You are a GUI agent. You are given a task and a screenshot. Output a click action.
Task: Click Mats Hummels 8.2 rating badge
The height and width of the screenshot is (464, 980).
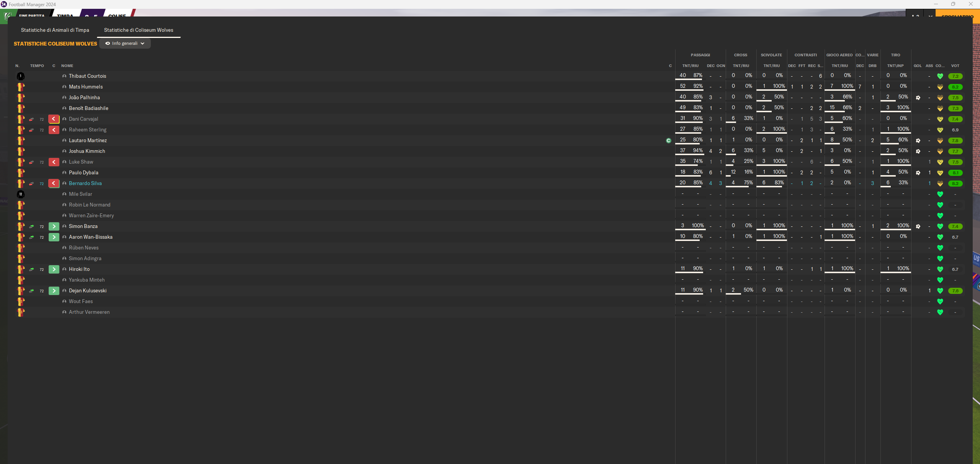(x=955, y=87)
